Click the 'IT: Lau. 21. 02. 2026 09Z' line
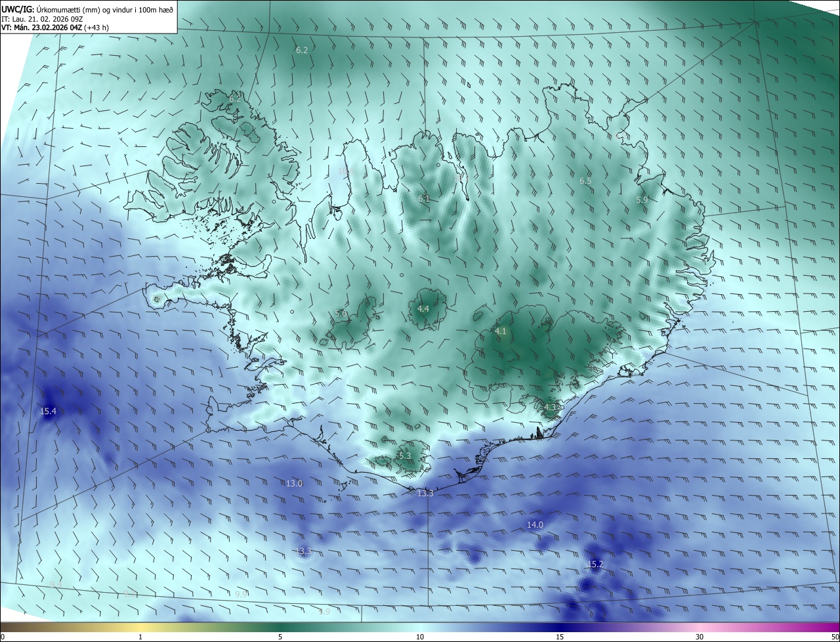The image size is (840, 642). pos(43,19)
